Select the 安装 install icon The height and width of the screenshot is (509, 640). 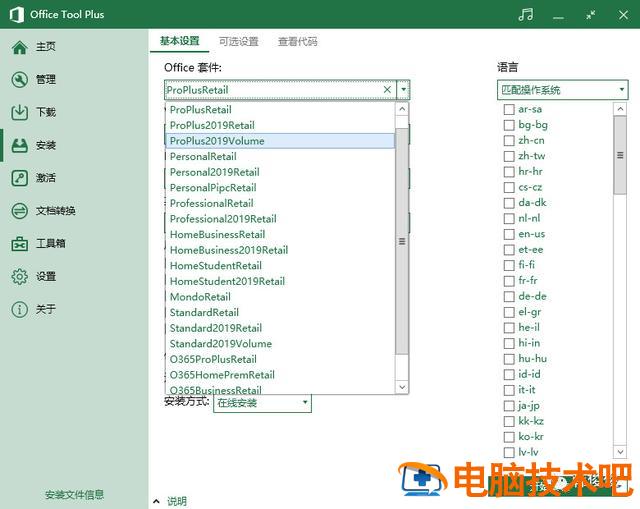tap(19, 145)
